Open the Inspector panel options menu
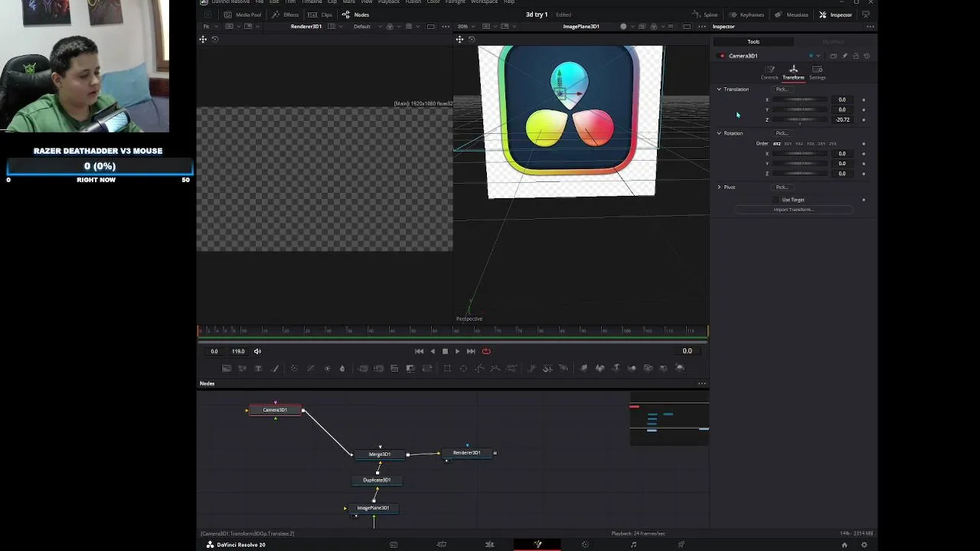Image resolution: width=980 pixels, height=551 pixels. pyautogui.click(x=870, y=27)
